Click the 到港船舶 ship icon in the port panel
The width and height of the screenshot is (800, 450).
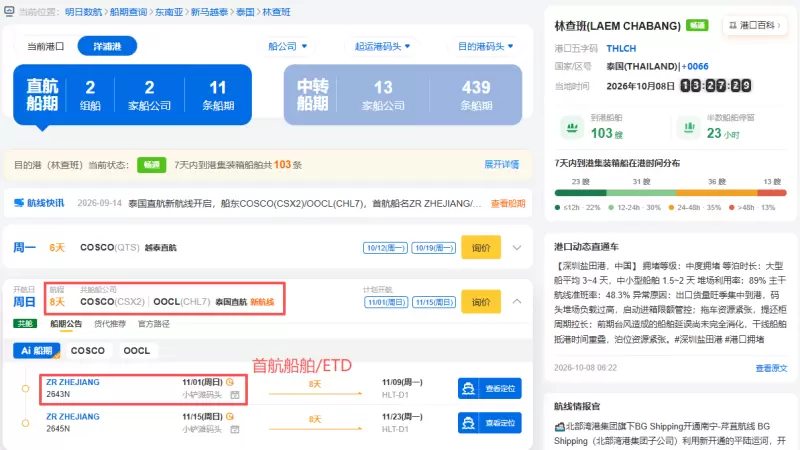[572, 127]
